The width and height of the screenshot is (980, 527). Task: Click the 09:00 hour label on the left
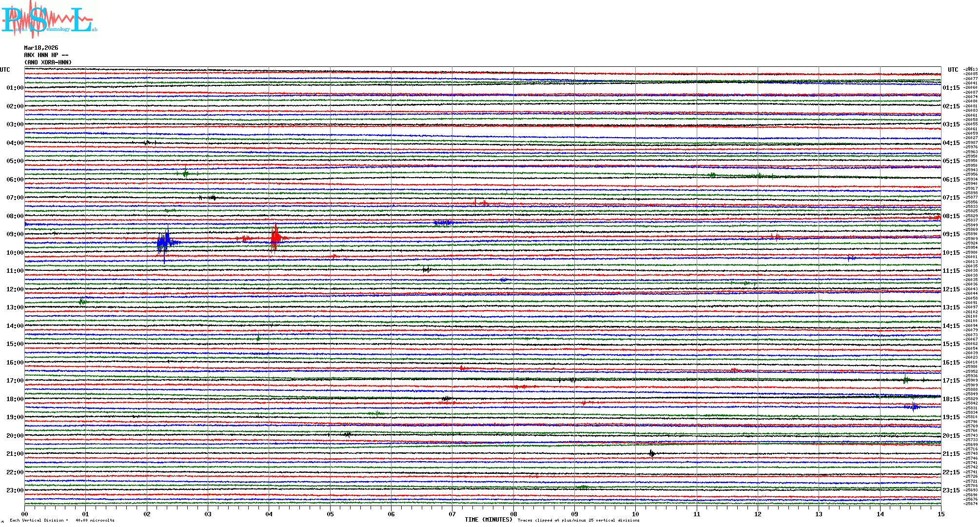(15, 234)
